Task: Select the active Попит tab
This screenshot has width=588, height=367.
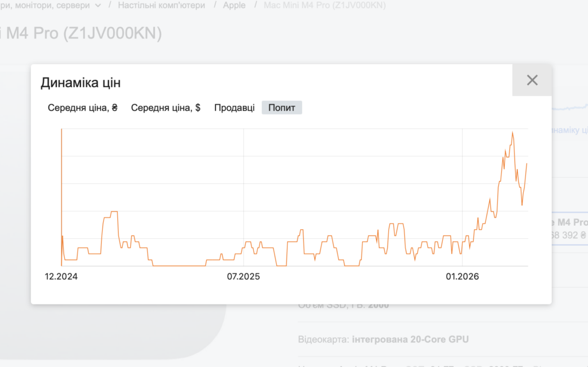Action: 281,107
